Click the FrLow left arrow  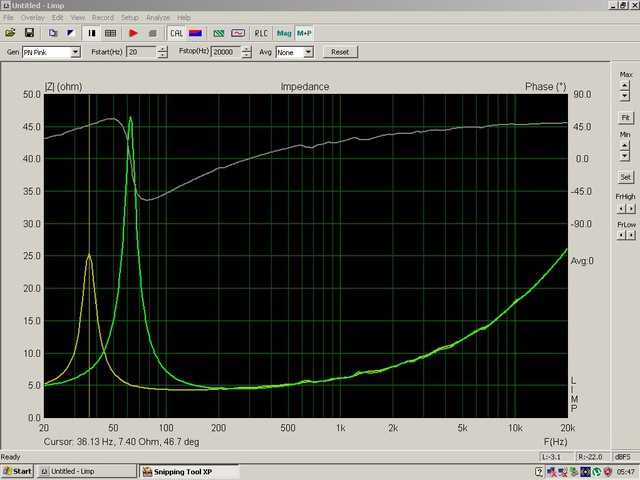click(621, 235)
